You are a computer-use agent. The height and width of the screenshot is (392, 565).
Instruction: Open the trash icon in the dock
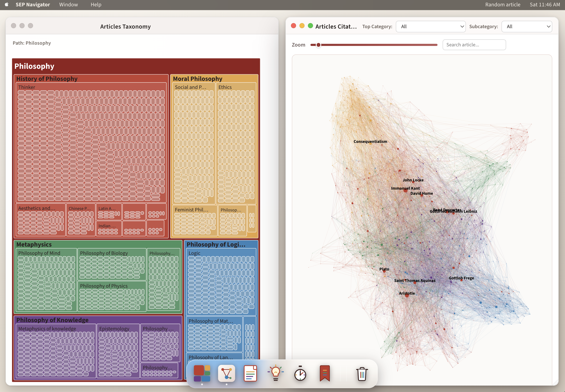362,374
